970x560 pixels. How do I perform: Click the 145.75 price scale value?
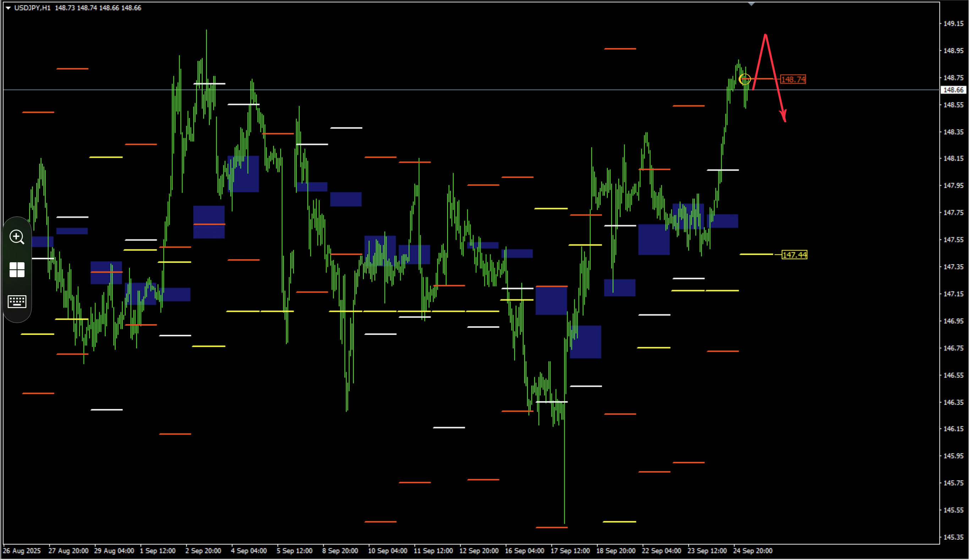click(953, 483)
